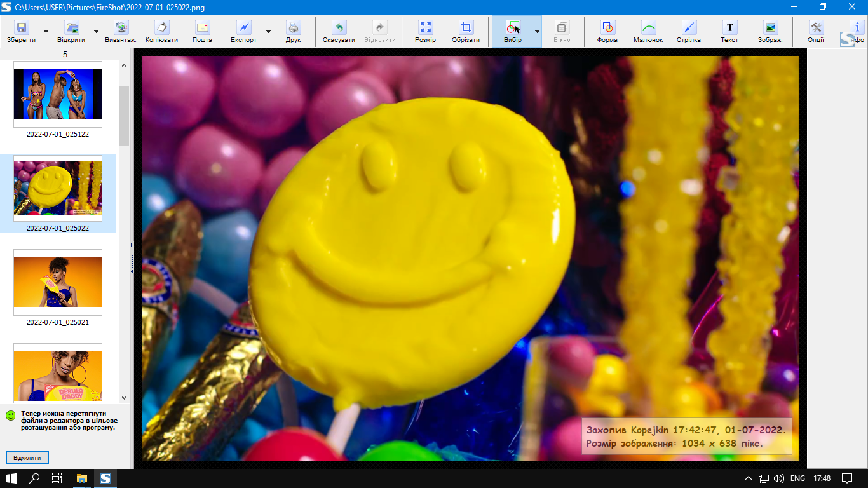Click the file name label 2022-07-01_025021

point(58,322)
